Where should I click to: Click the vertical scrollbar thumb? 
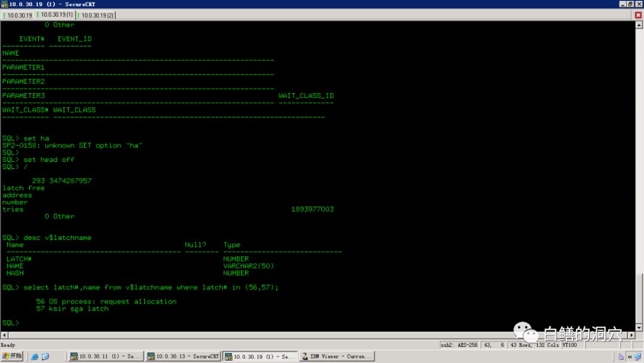coord(639,298)
